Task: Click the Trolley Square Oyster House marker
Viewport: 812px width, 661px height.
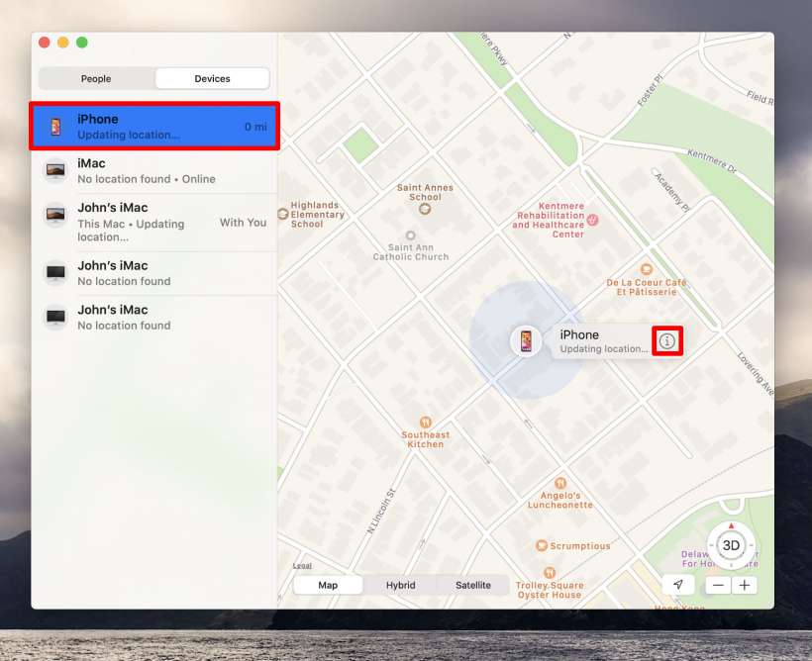Action: (x=550, y=573)
